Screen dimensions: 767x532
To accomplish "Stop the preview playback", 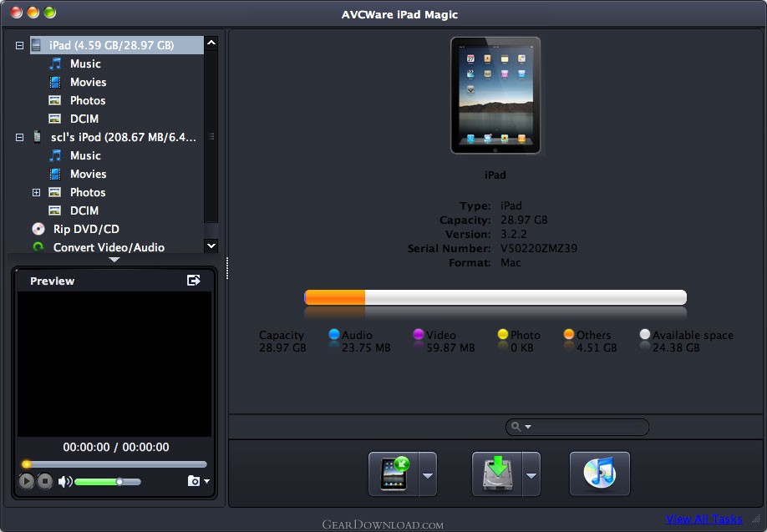I will pyautogui.click(x=45, y=481).
